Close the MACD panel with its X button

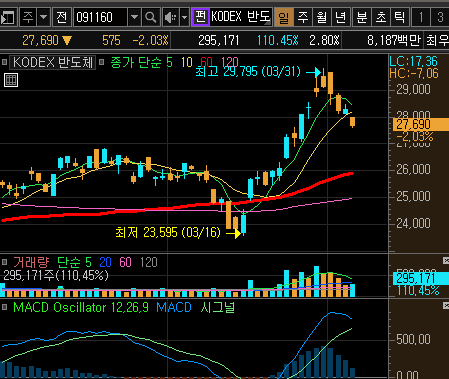pos(446,305)
